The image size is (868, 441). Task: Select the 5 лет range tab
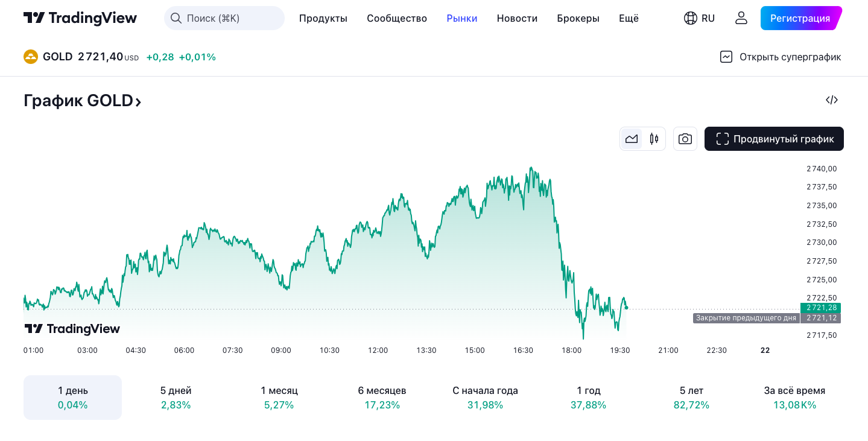692,398
